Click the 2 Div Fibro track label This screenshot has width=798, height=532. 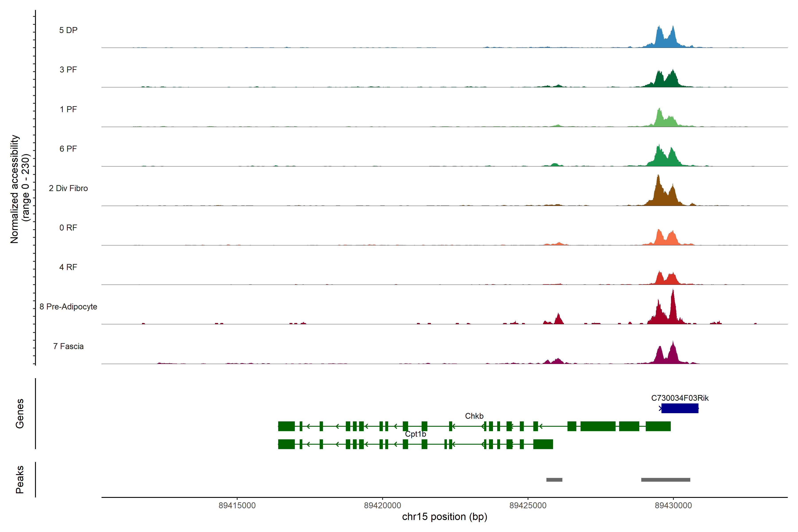point(68,188)
